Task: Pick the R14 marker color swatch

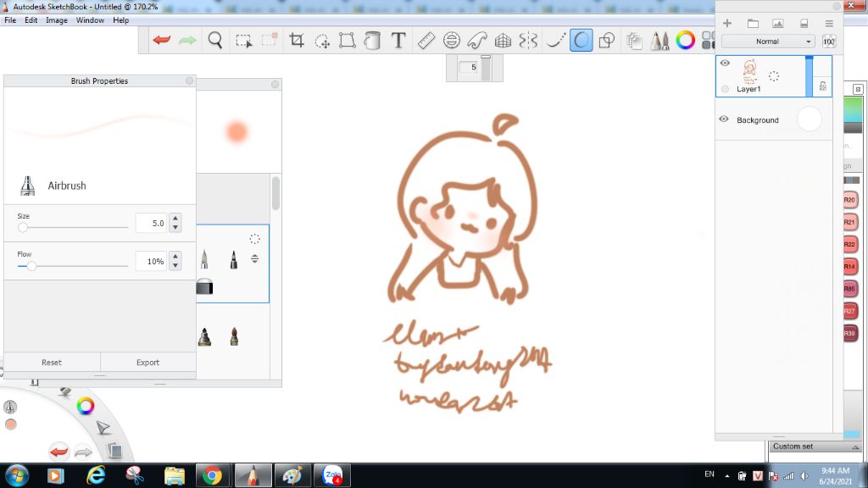Action: pyautogui.click(x=849, y=266)
